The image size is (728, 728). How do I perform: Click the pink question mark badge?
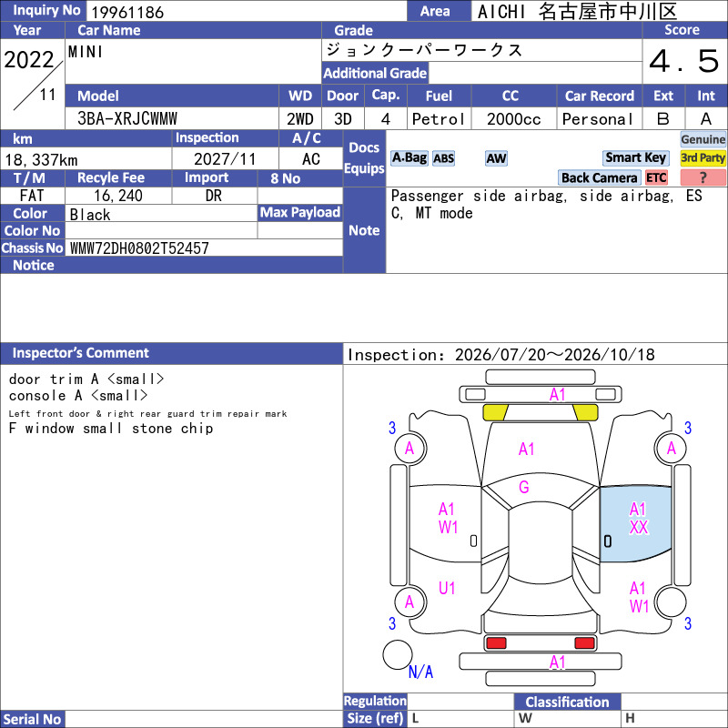click(703, 177)
